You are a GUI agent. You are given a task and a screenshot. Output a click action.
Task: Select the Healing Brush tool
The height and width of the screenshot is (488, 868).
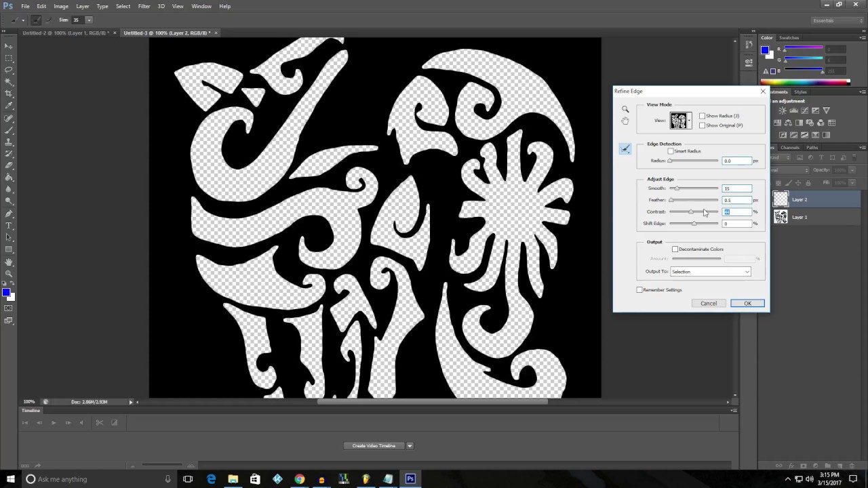(9, 118)
